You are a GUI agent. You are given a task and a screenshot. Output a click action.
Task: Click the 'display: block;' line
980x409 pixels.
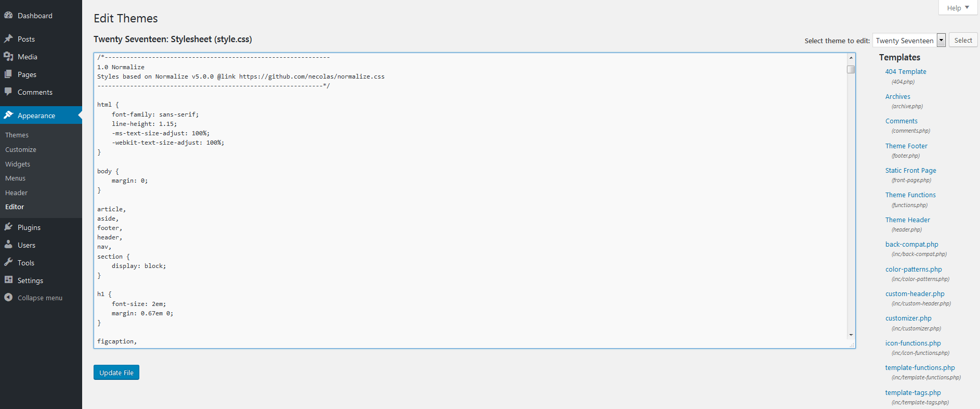pyautogui.click(x=139, y=266)
